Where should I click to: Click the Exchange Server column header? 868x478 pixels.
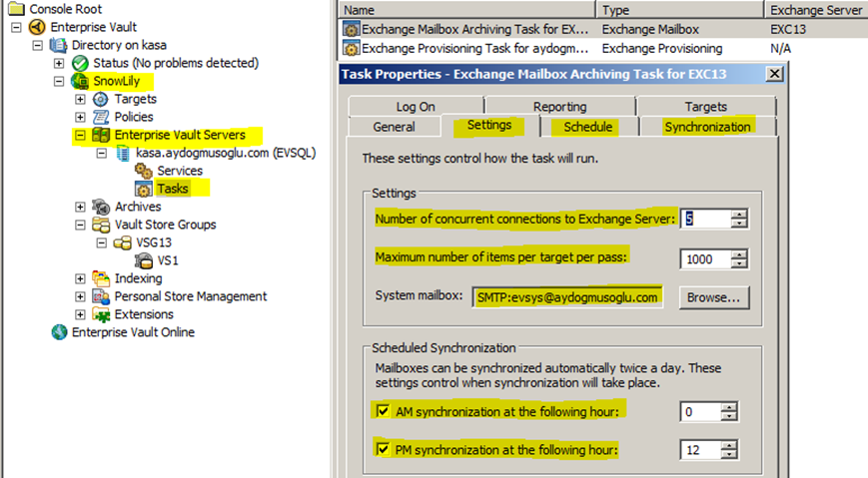[x=816, y=9]
